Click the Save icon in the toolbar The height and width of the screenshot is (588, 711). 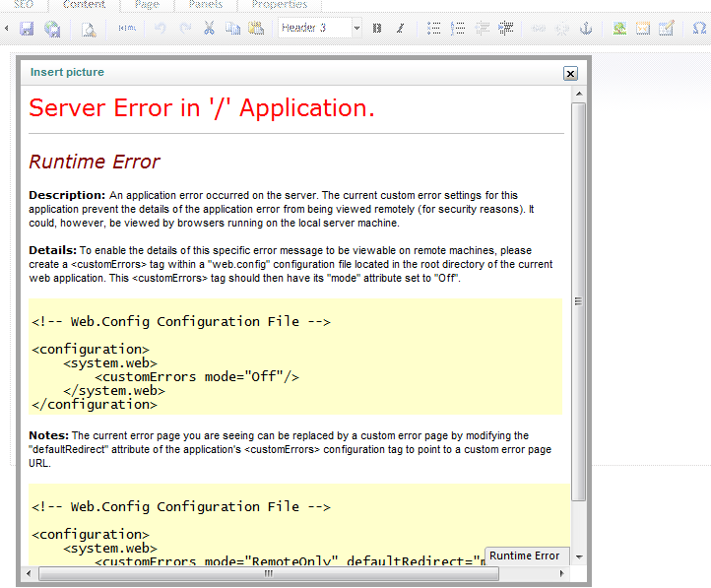pyautogui.click(x=27, y=29)
